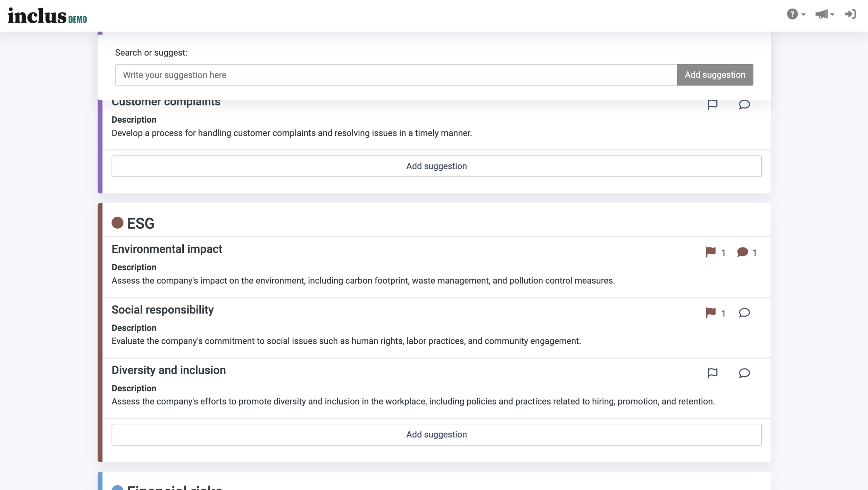The height and width of the screenshot is (490, 868).
Task: Open comments for Diversity and inclusion
Action: [744, 373]
